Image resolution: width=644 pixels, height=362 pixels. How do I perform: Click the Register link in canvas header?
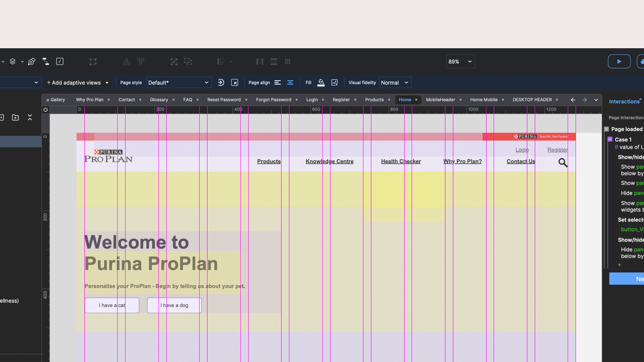coord(557,150)
